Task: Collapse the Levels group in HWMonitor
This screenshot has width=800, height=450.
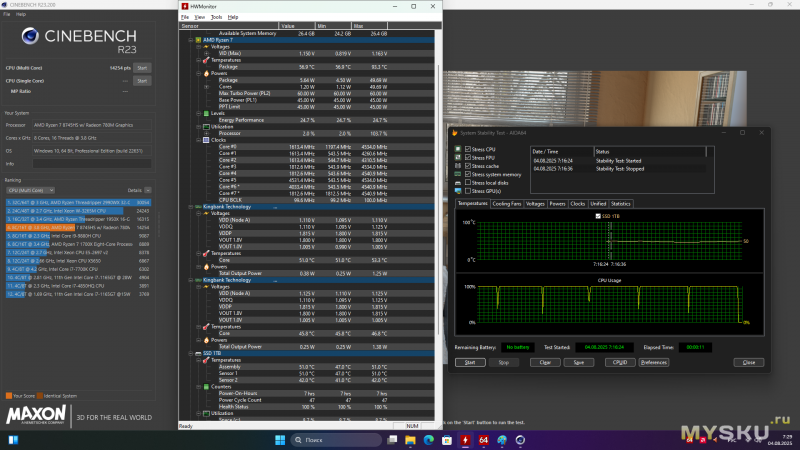Action: point(198,113)
